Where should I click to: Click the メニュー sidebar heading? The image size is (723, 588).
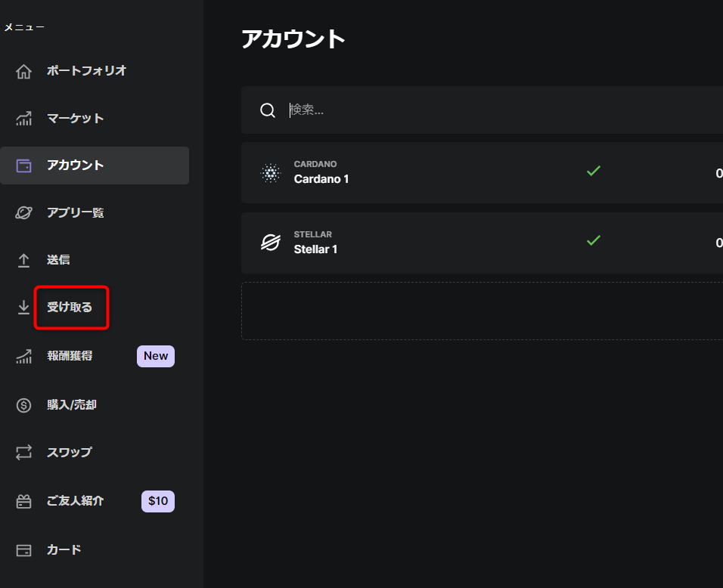(24, 27)
